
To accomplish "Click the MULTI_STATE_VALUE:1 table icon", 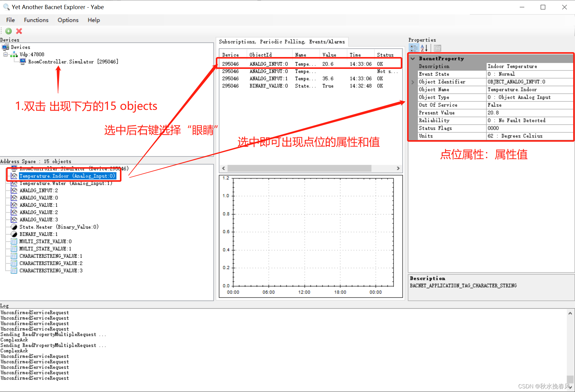I will click(x=14, y=249).
